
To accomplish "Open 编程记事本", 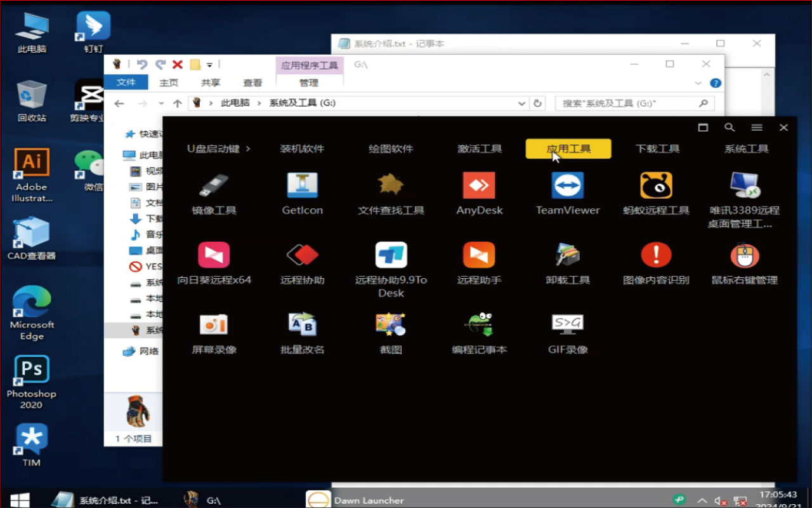I will click(480, 333).
